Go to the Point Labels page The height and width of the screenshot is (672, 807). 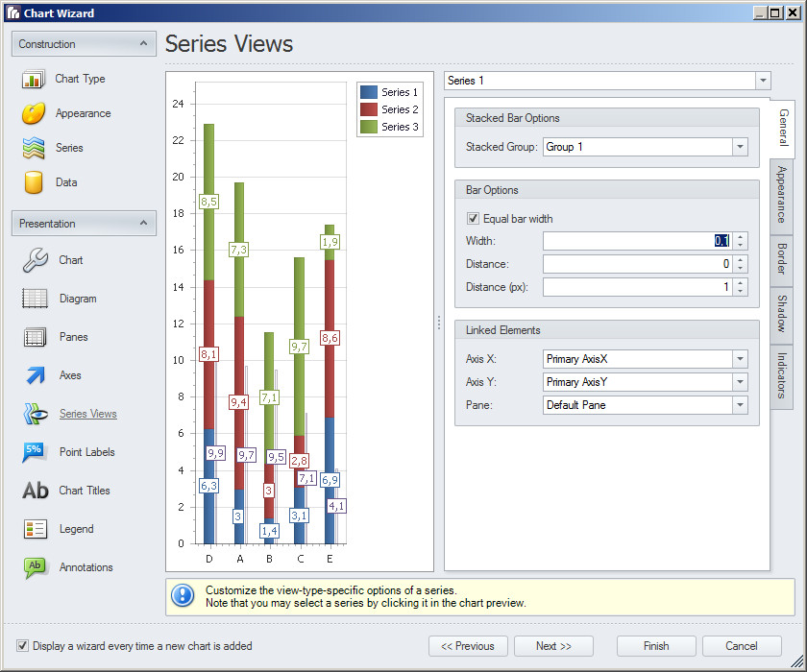[x=87, y=452]
